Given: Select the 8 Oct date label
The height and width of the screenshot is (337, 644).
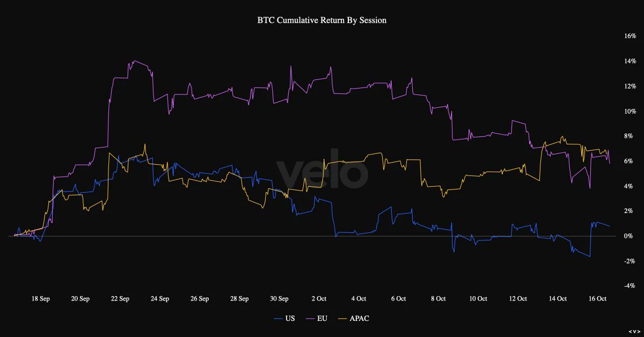Looking at the screenshot, I should [x=438, y=299].
